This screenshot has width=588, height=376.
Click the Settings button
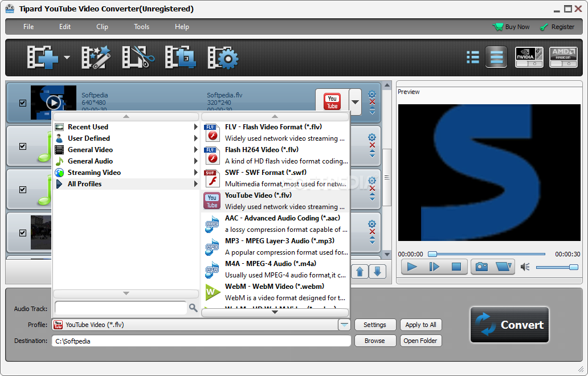click(375, 325)
